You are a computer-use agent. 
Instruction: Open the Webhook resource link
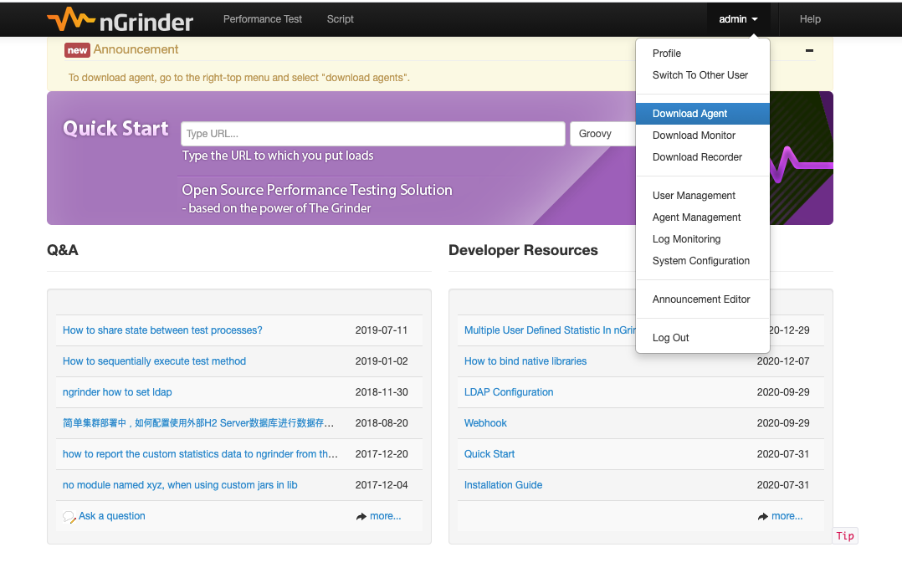(x=485, y=423)
